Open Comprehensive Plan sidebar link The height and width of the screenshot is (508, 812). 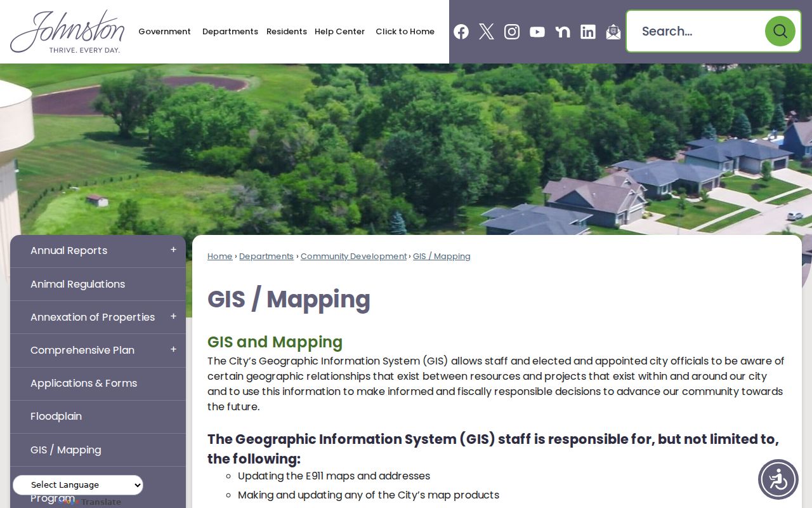point(82,350)
